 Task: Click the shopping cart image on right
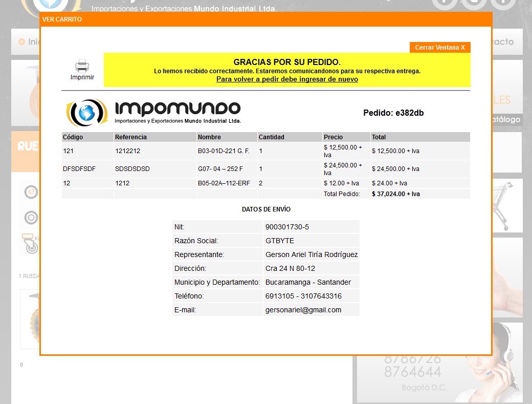coord(506,205)
